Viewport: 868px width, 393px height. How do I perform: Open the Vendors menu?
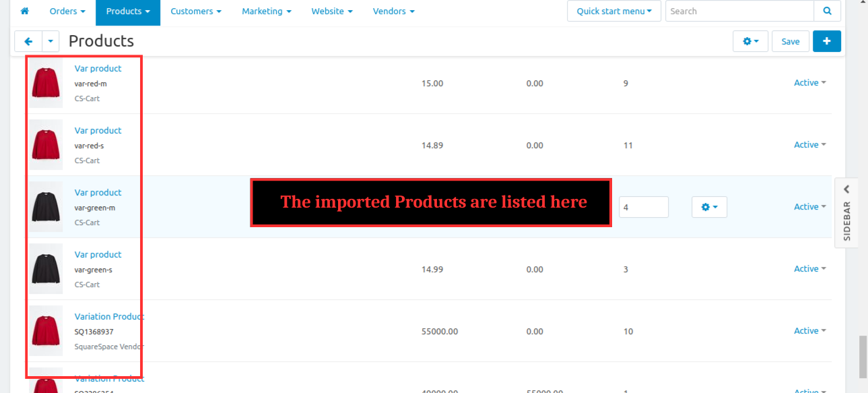click(393, 11)
